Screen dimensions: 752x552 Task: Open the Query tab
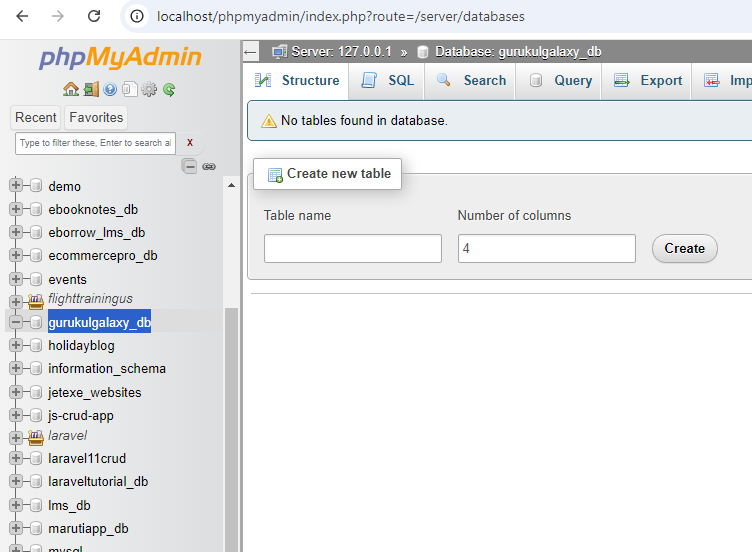(559, 81)
